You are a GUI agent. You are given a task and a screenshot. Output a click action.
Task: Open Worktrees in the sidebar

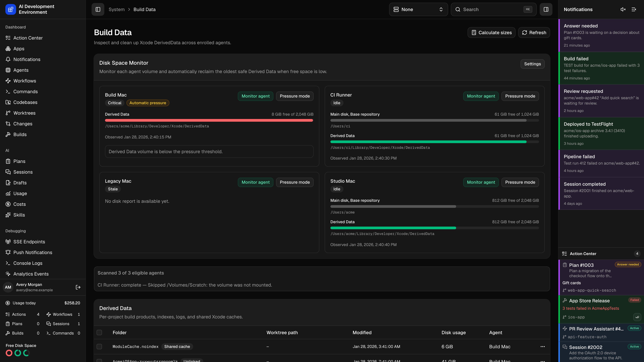(43, 113)
